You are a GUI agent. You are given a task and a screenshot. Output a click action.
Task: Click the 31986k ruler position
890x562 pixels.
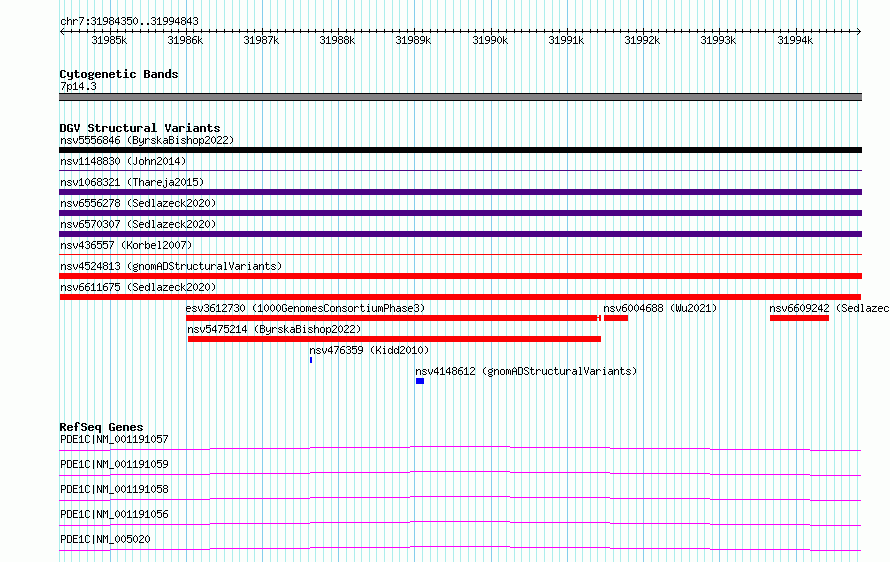click(185, 40)
